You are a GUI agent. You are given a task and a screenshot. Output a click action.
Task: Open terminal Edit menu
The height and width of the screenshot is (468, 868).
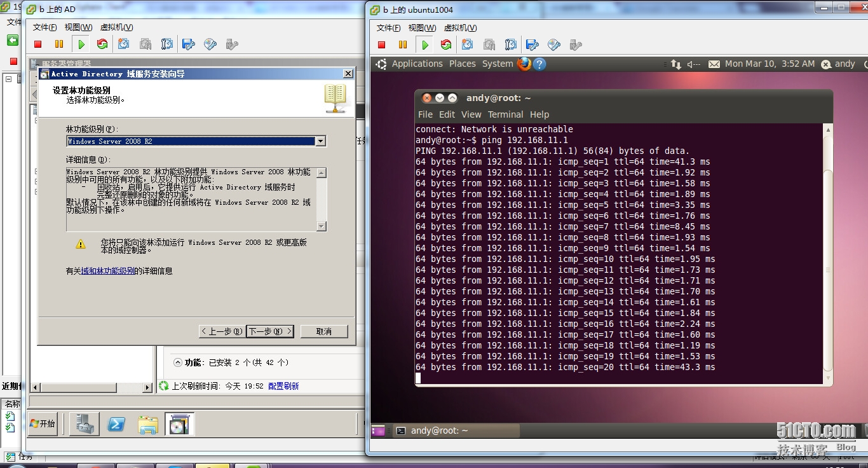(447, 114)
